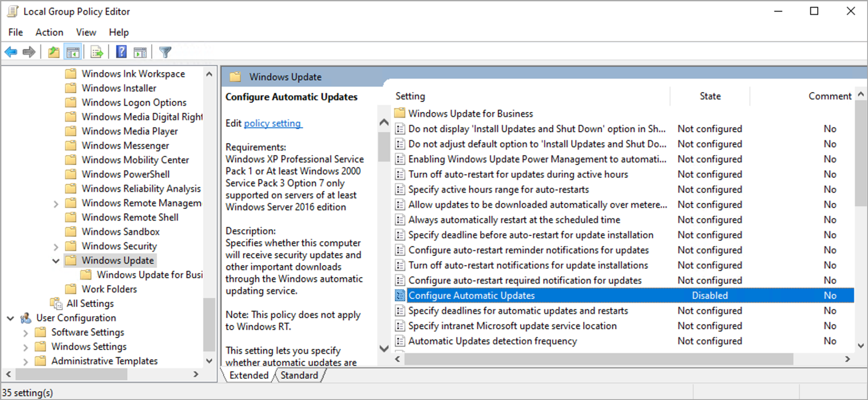Open the Help menu

119,32
